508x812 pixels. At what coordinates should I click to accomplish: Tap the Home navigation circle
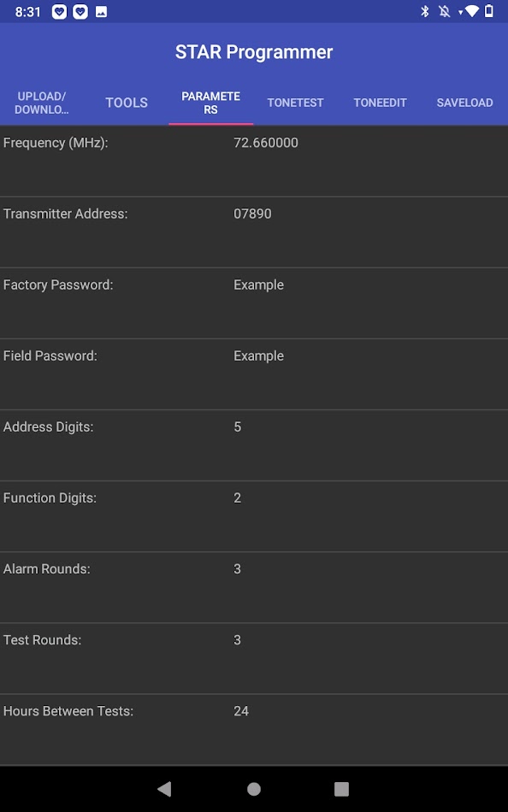point(254,789)
